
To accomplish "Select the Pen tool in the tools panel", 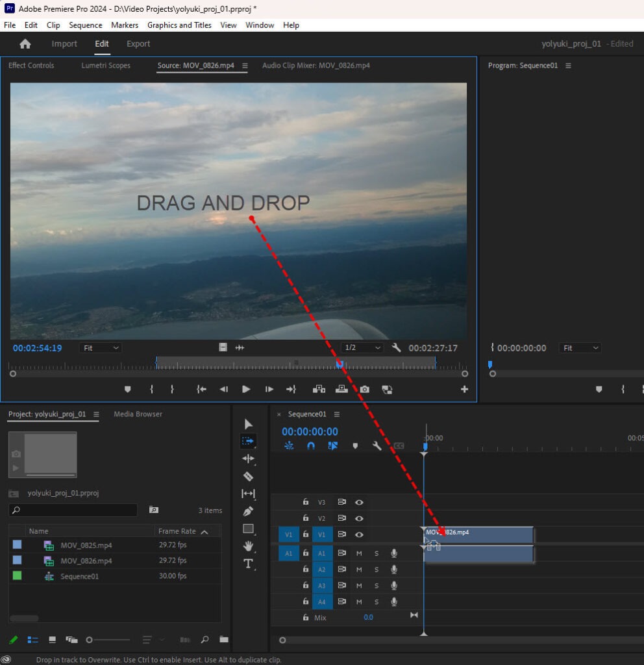I will coord(248,511).
